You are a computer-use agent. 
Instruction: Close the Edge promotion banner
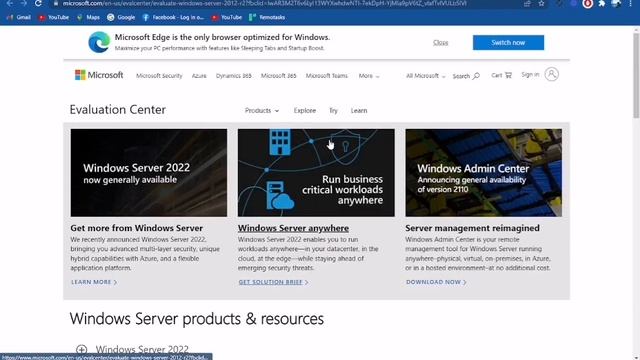click(440, 42)
